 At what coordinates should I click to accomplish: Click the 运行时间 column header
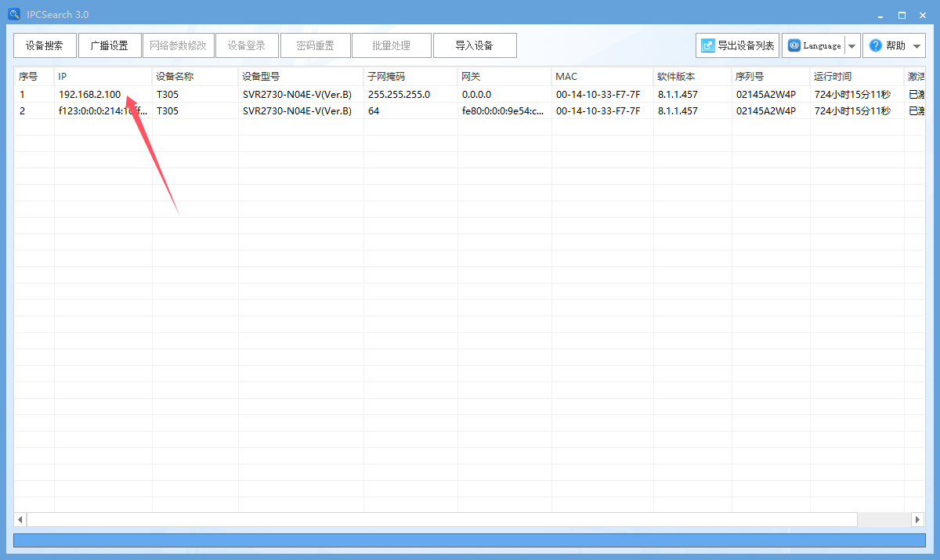(857, 77)
